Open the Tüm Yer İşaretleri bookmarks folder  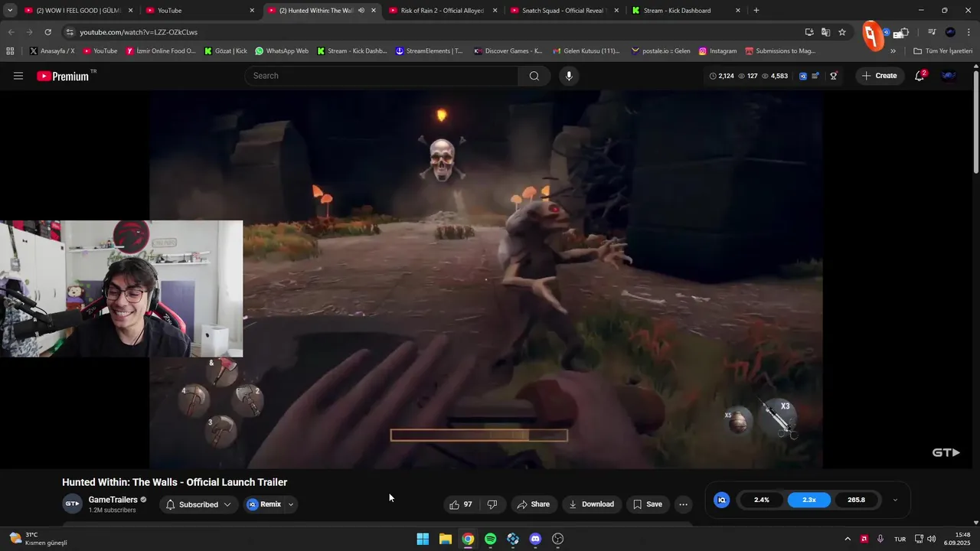(x=942, y=51)
